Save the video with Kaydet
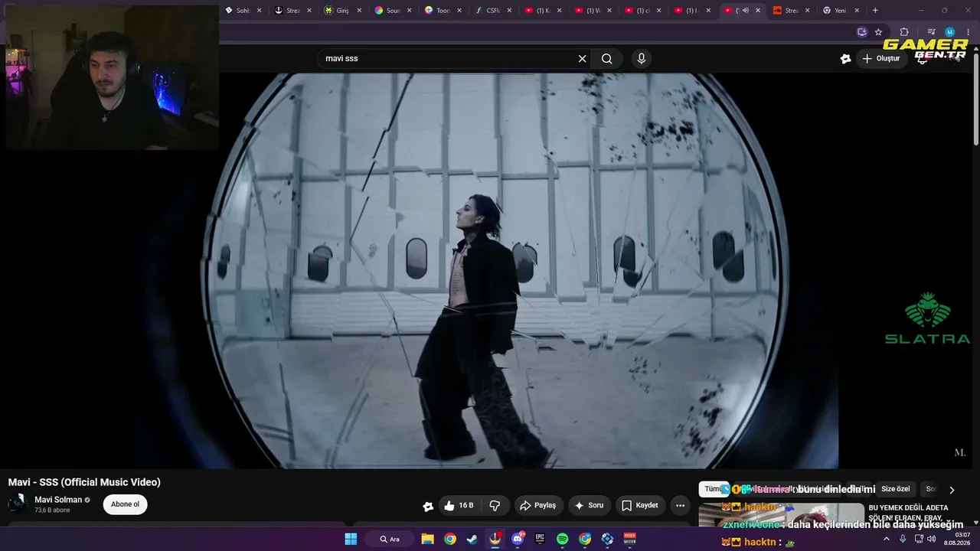 [x=640, y=505]
